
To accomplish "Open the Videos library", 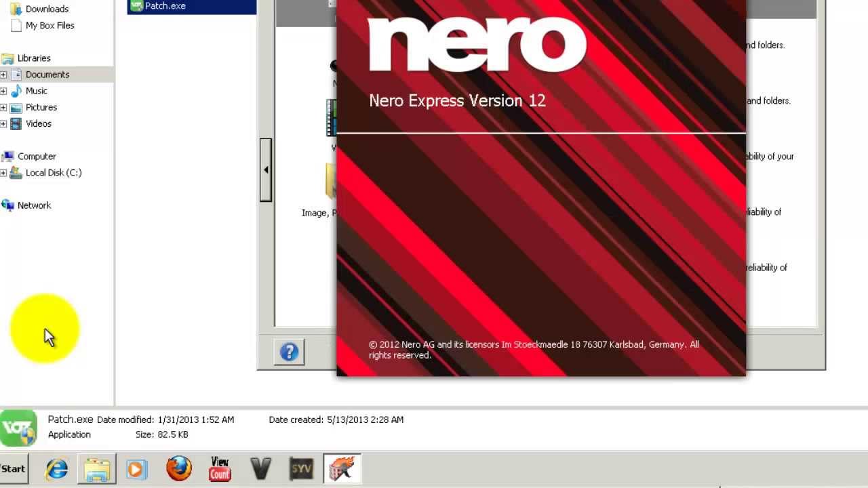I will (31, 123).
